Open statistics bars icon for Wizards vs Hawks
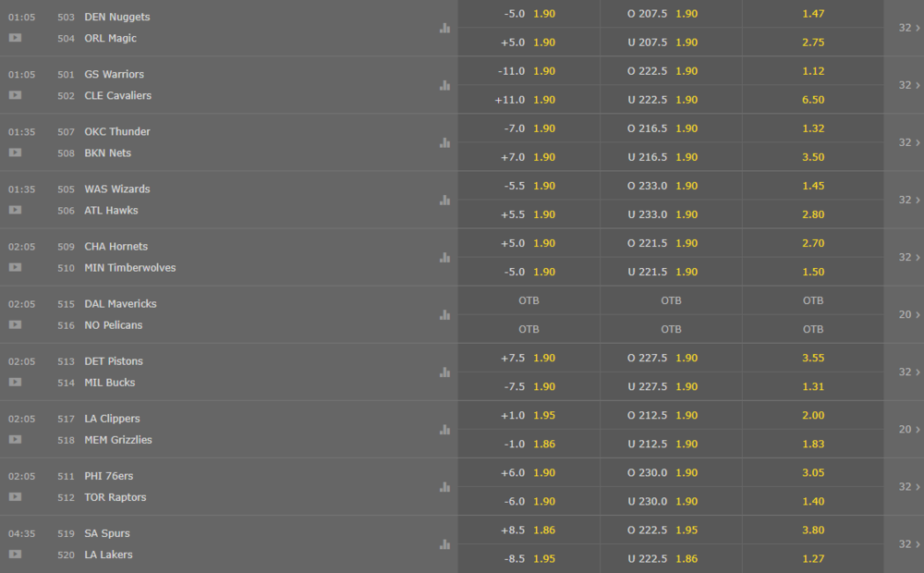The image size is (924, 573). click(x=445, y=201)
